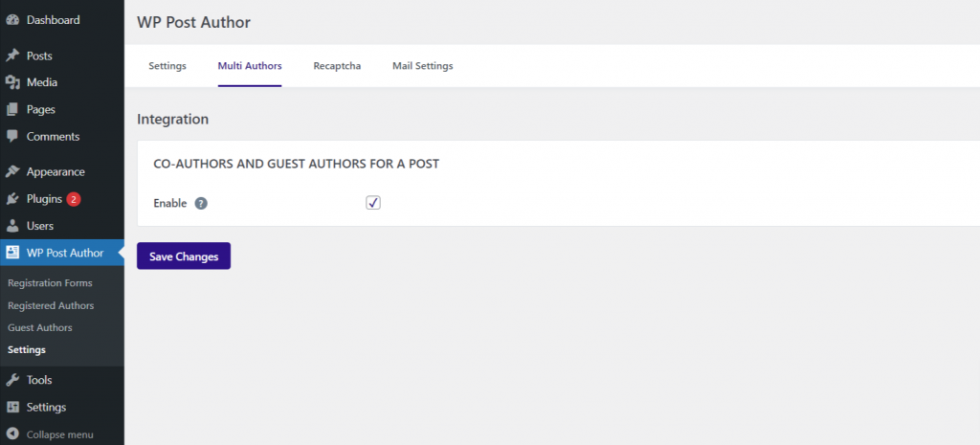The width and height of the screenshot is (980, 445).
Task: Click the Users person icon
Action: (x=11, y=226)
